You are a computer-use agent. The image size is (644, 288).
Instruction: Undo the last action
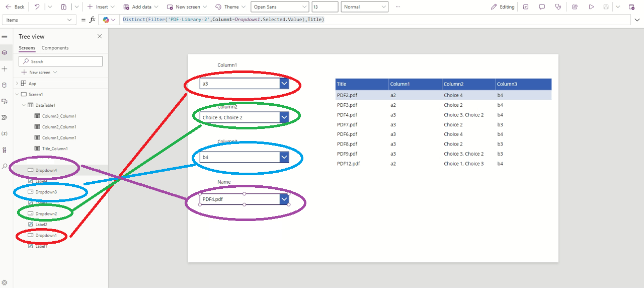(37, 7)
